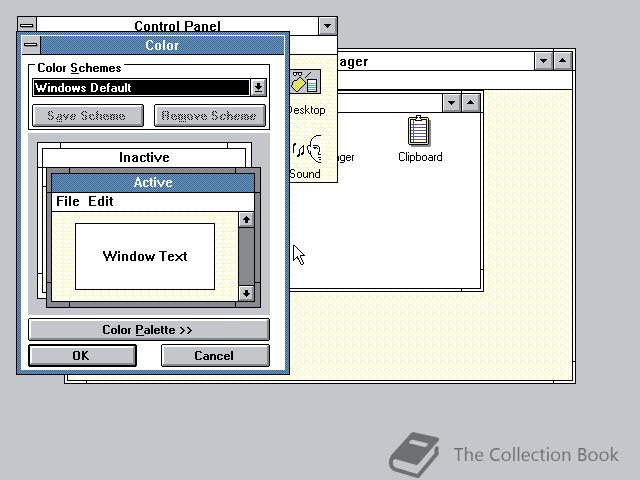Minimize the Program Manager window
640x480 pixels.
544,61
